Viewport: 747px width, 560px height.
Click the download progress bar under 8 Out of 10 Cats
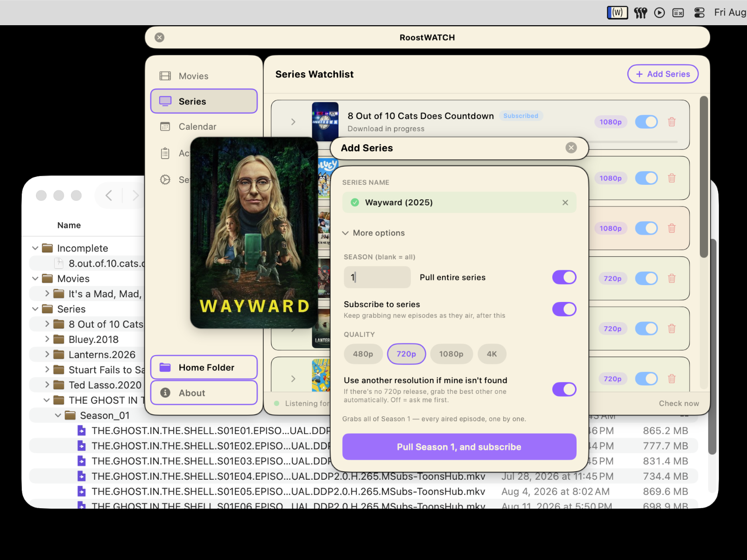632,141
